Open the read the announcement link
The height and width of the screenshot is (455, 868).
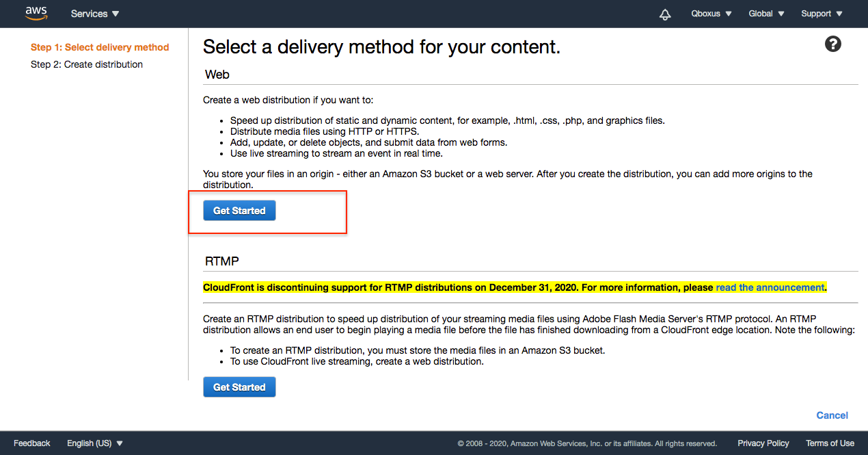770,287
